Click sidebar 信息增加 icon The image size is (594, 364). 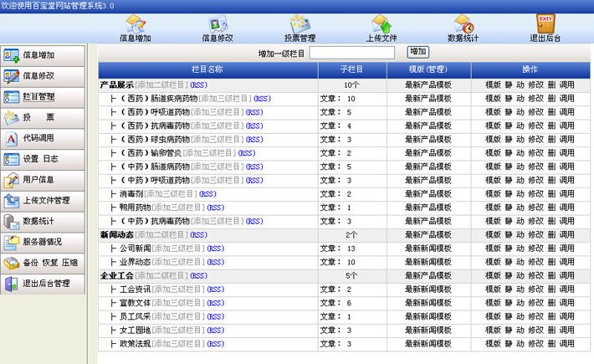(12, 55)
